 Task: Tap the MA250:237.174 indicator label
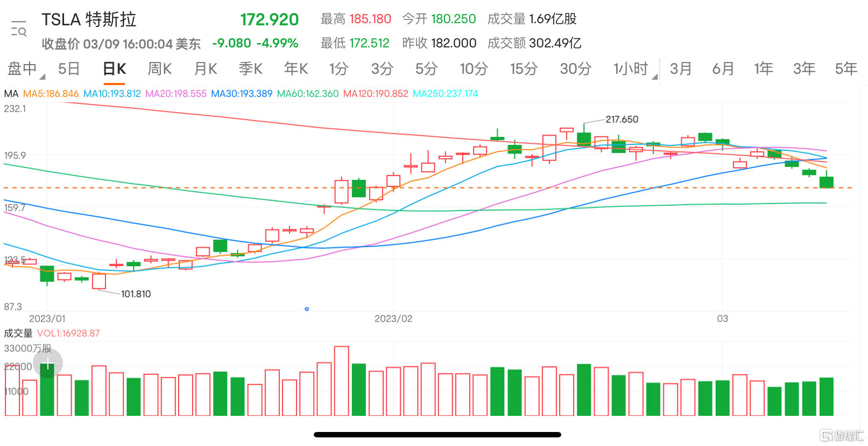click(446, 94)
